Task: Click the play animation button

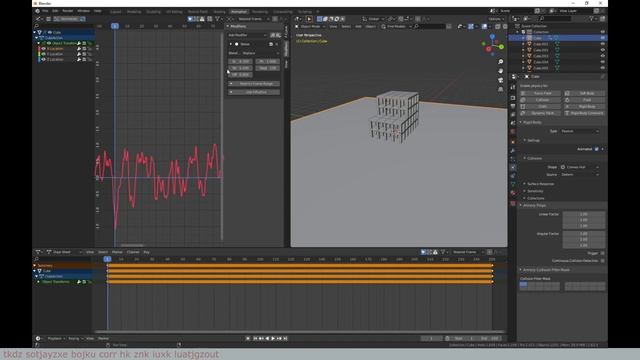Action: click(273, 338)
